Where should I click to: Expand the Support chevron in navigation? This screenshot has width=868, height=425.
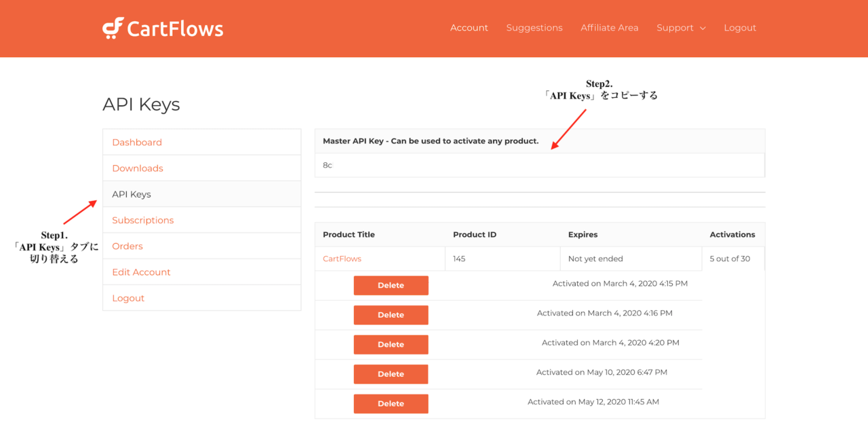[x=702, y=28]
